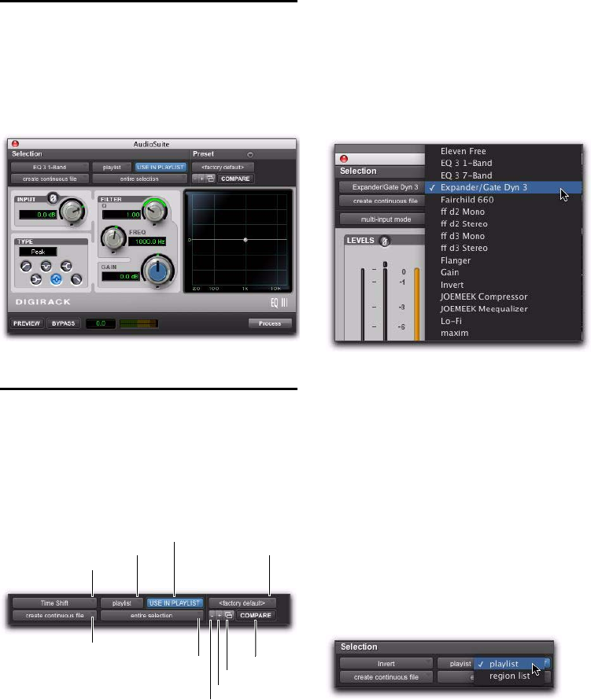The image size is (591, 700).
Task: Toggle PREVIEW in the EQ 3 window
Action: pos(26,323)
